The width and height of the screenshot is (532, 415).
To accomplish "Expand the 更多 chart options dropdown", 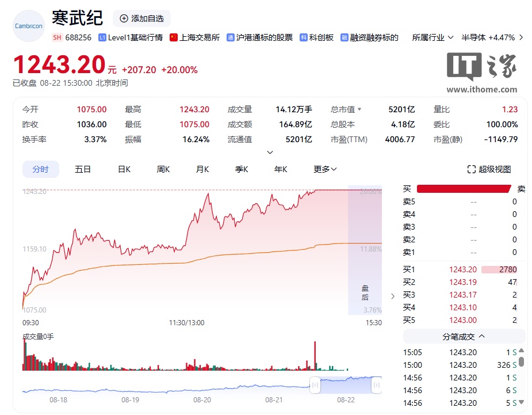I will tap(324, 169).
